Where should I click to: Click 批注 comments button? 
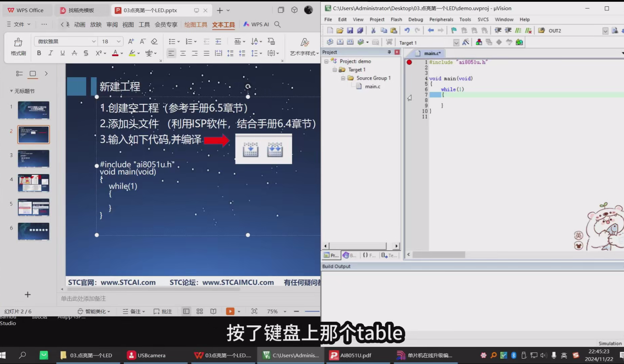(x=163, y=311)
